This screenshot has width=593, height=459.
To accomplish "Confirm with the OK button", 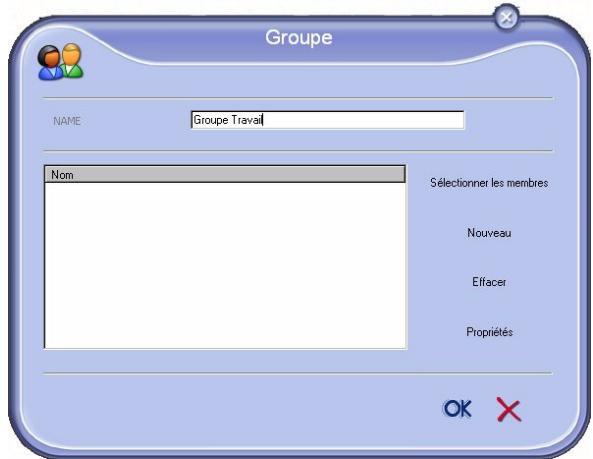I will pyautogui.click(x=458, y=409).
